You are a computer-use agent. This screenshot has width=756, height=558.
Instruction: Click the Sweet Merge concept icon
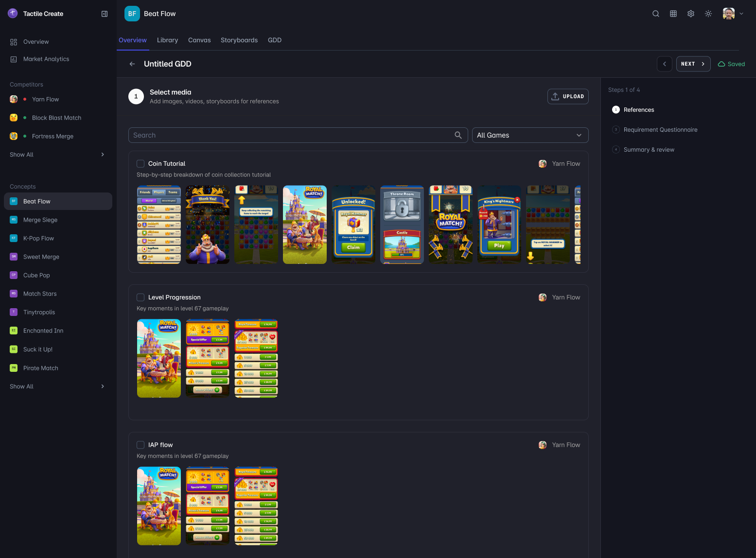[x=14, y=257]
